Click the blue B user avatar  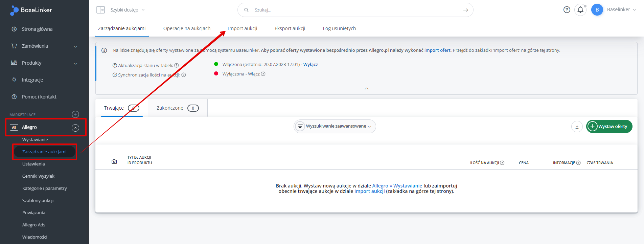(x=597, y=10)
